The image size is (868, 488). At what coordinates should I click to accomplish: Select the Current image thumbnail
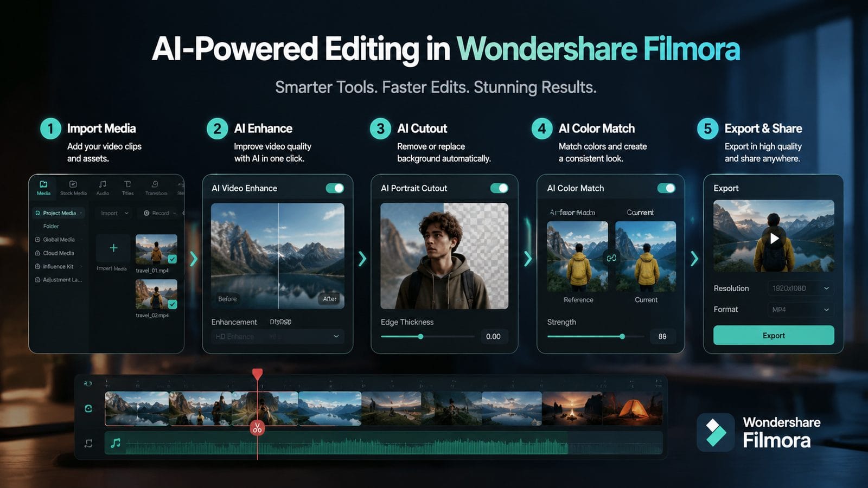click(646, 256)
